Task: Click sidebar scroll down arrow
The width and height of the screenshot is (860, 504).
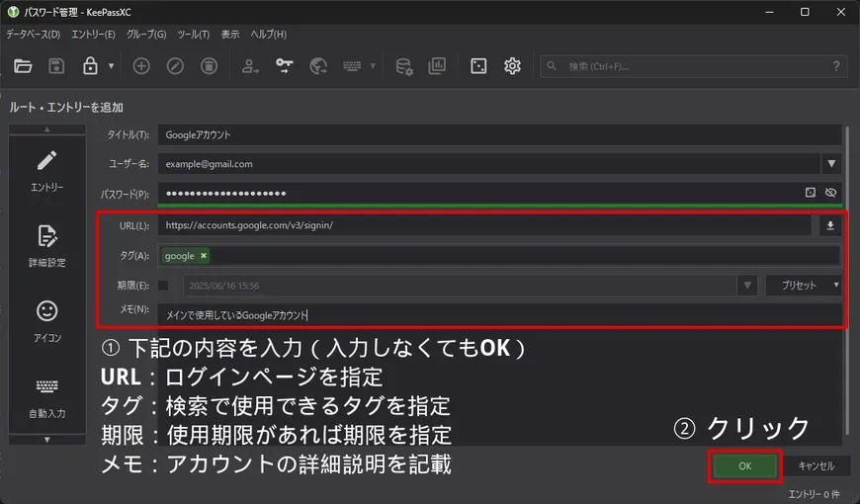Action: point(47,440)
